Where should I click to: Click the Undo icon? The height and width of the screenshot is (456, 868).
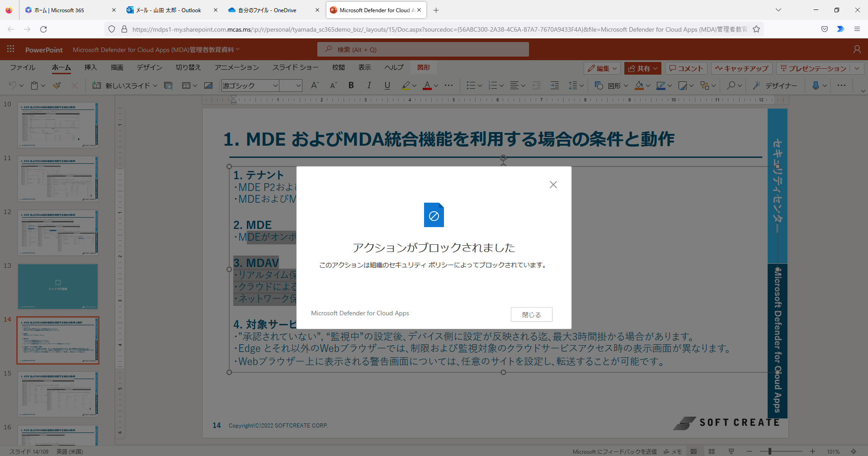pyautogui.click(x=13, y=85)
